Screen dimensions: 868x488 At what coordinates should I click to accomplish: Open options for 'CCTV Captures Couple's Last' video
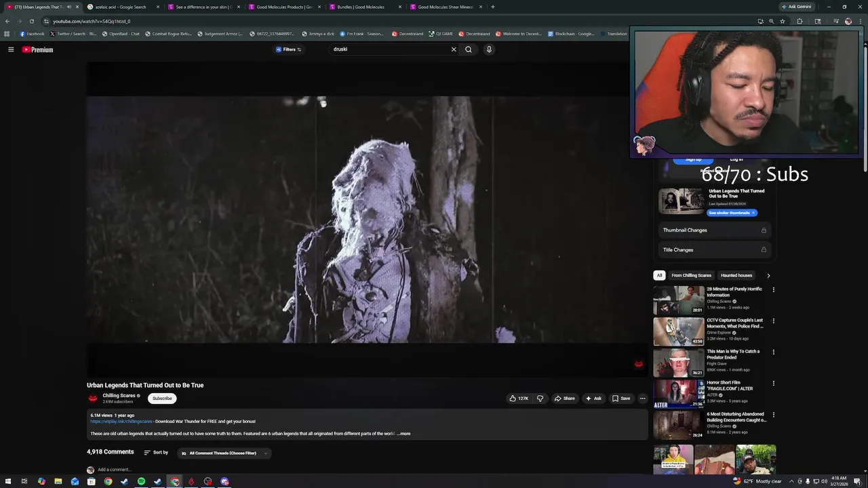pos(773,321)
